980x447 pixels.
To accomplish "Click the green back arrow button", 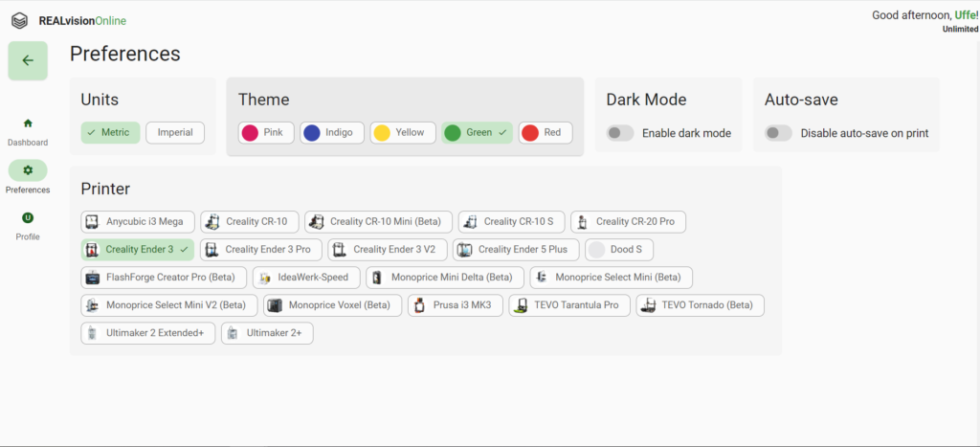I will [x=28, y=60].
